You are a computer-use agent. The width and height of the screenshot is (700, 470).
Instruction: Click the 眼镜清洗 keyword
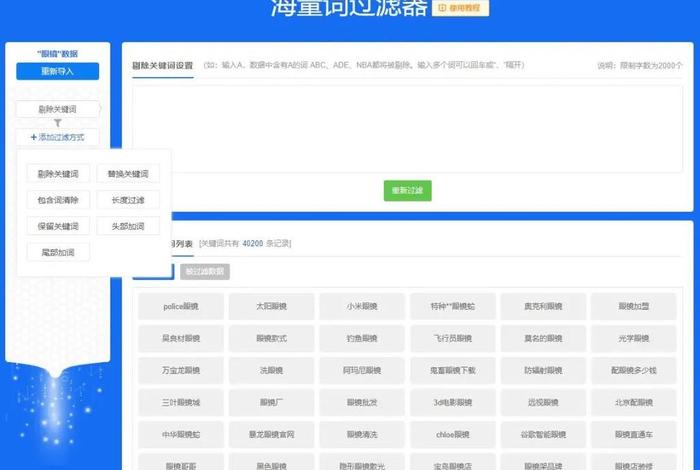click(362, 434)
